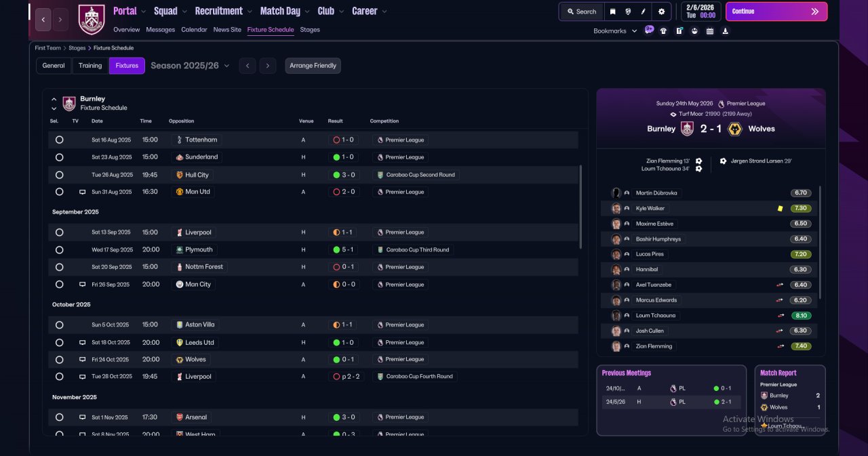Expand the Career menu dropdown
The height and width of the screenshot is (456, 868).
coord(384,12)
